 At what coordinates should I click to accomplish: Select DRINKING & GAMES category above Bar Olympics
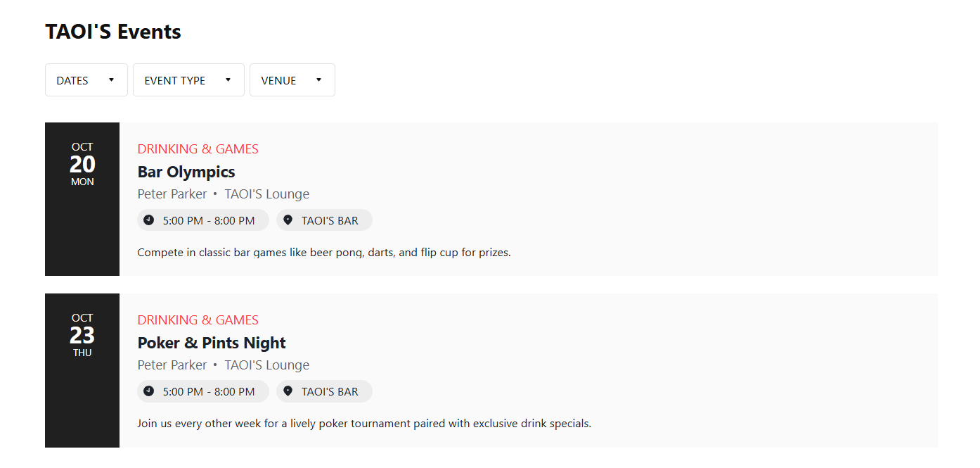pos(198,149)
